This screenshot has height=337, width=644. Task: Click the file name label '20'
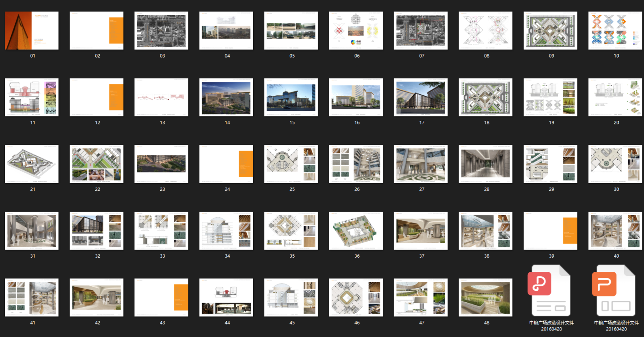pos(616,123)
